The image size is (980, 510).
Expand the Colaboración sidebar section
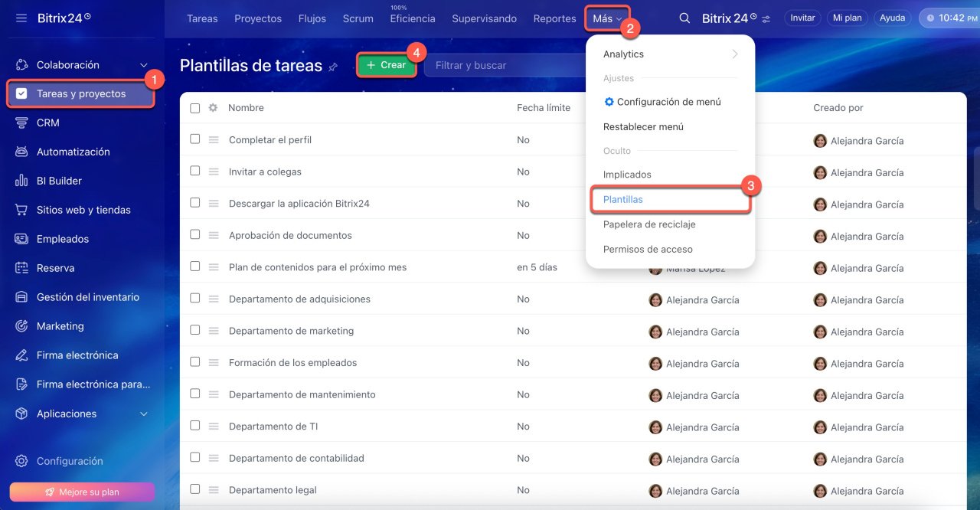pyautogui.click(x=143, y=65)
